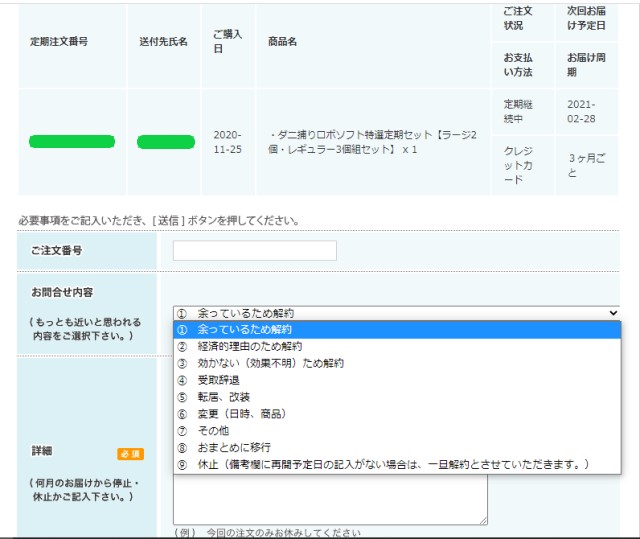Click the ご注文番号 text input field
Screen dimensions: 640x539
pos(254,250)
